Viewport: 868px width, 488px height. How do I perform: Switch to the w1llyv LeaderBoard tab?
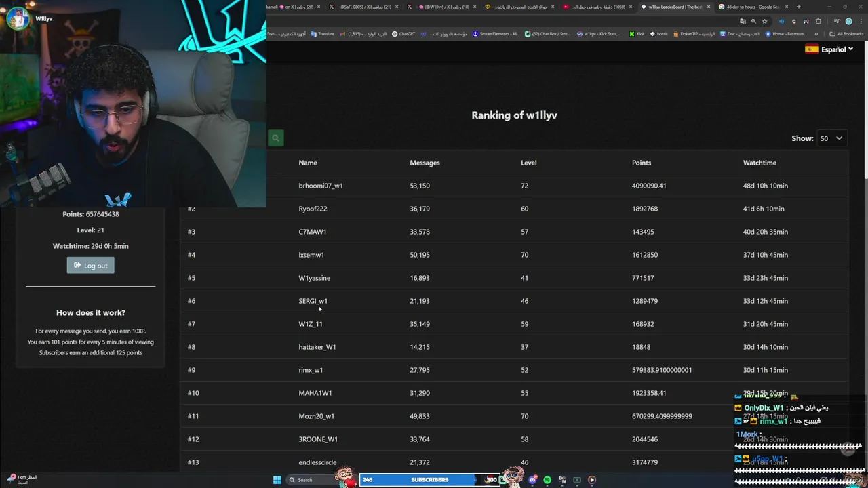pos(675,7)
